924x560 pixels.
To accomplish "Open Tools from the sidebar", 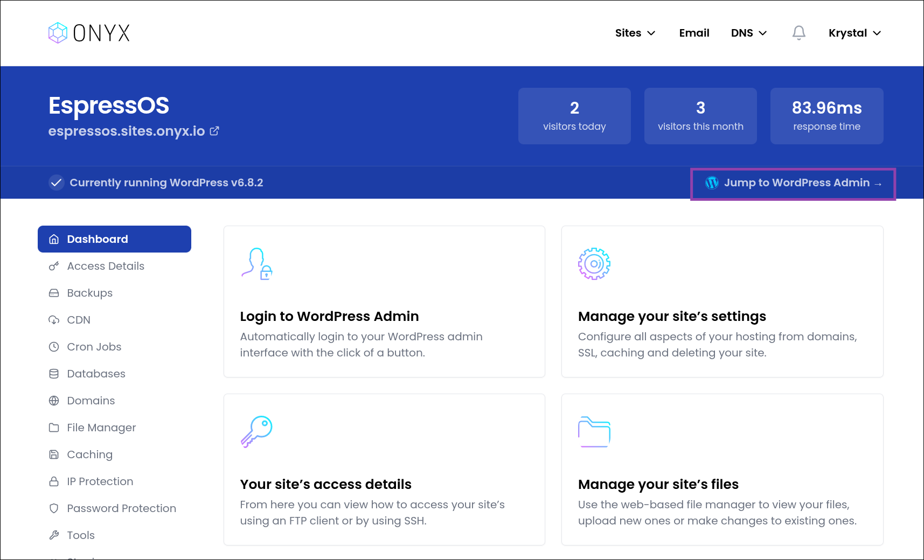I will pos(114,535).
